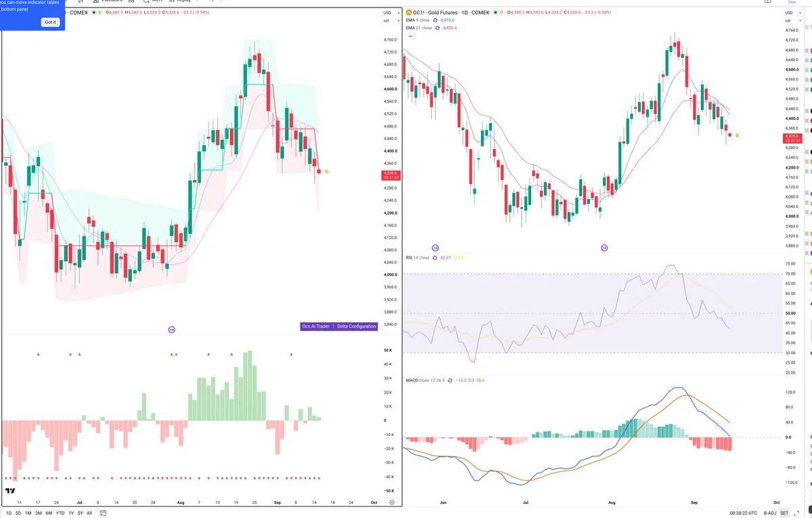Image resolution: width=812 pixels, height=518 pixels.
Task: Click the purple event marker near August on right chart
Action: click(x=606, y=249)
